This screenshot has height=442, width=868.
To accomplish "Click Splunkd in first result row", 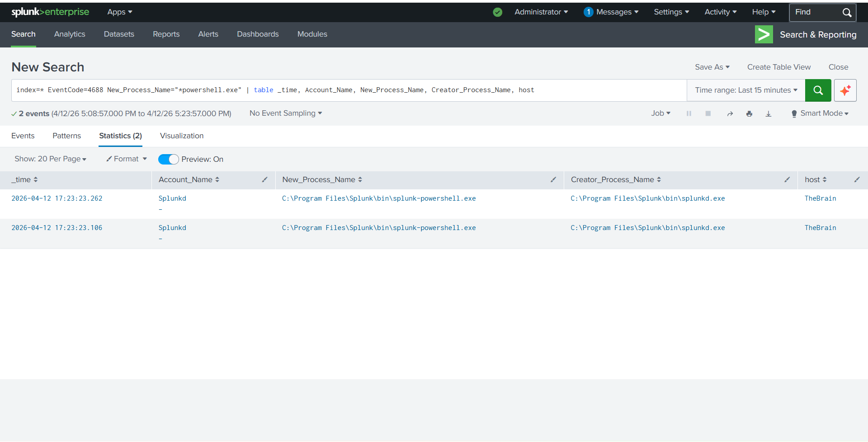I will (172, 198).
